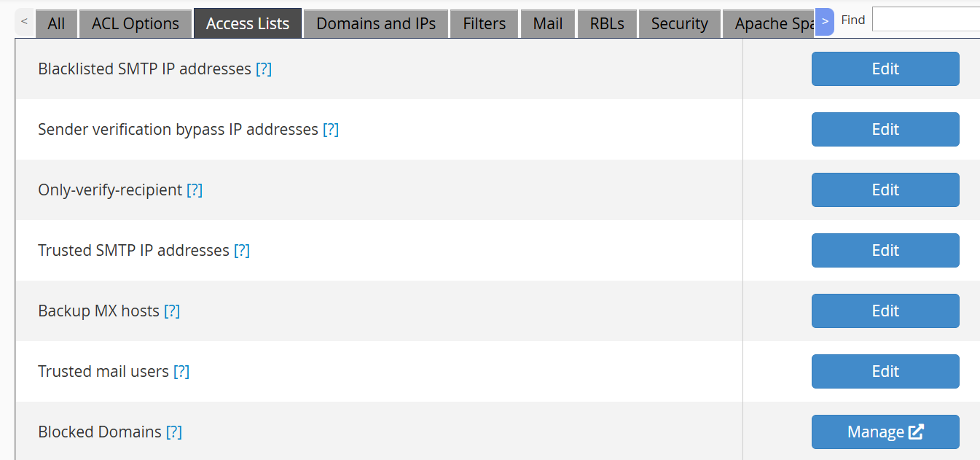This screenshot has height=460, width=980.
Task: Click the Find search field
Action: point(926,20)
